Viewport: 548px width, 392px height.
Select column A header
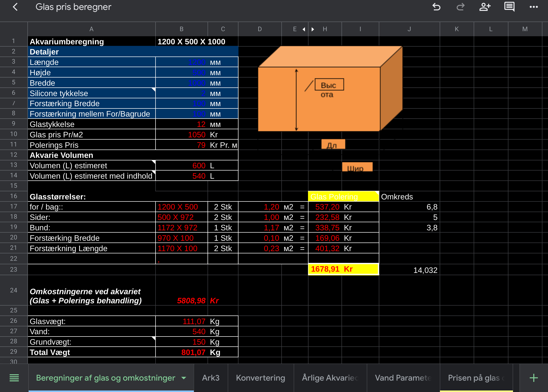pos(91,29)
